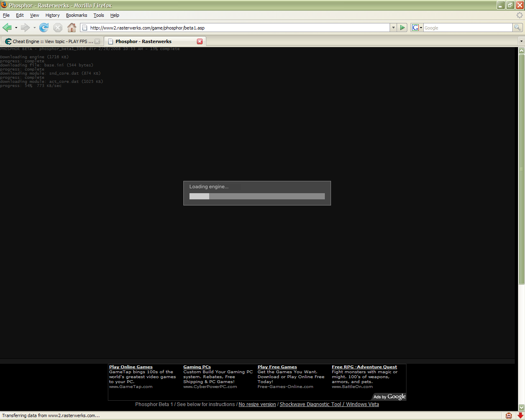The height and width of the screenshot is (420, 525).
Task: Click the Forward navigation arrow
Action: click(x=25, y=27)
